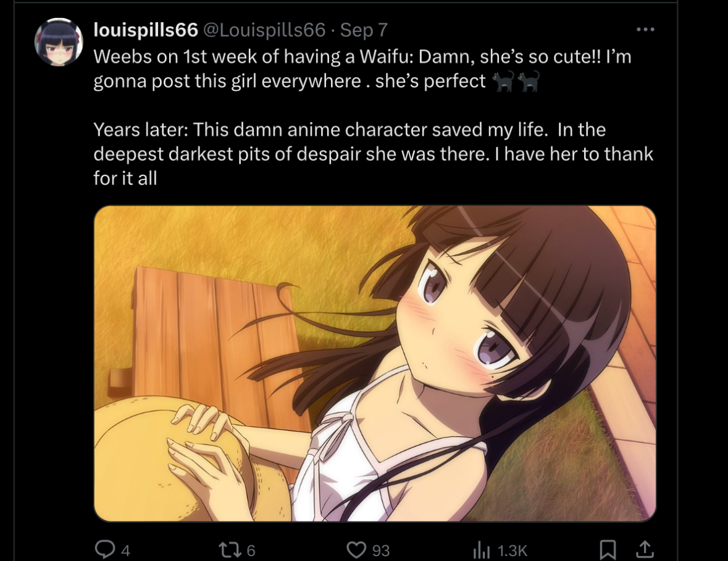The image size is (728, 561).
Task: Click the 1.3K views count
Action: pyautogui.click(x=512, y=551)
